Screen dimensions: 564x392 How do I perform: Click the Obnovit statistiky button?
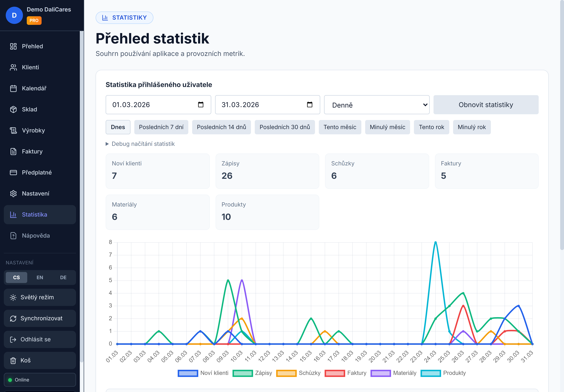coord(486,105)
